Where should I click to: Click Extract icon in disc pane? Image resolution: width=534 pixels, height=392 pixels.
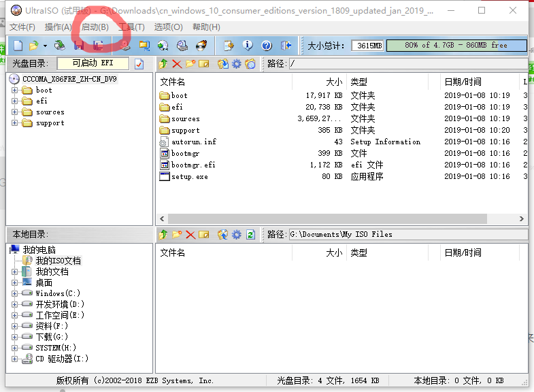[x=223, y=64]
